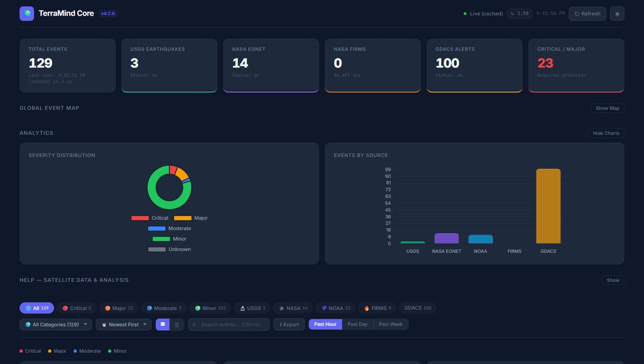Click the "Requires attention" text
Image resolution: width=644 pixels, height=364 pixels.
coord(561,75)
